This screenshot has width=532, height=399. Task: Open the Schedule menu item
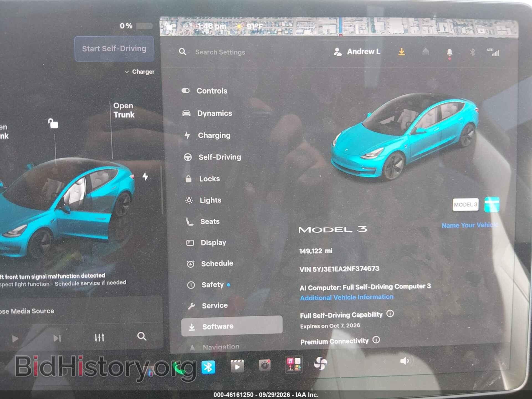[210, 264]
